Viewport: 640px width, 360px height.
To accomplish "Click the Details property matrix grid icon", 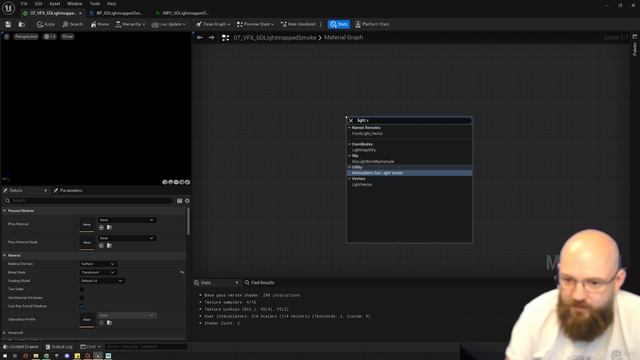I will (x=180, y=201).
